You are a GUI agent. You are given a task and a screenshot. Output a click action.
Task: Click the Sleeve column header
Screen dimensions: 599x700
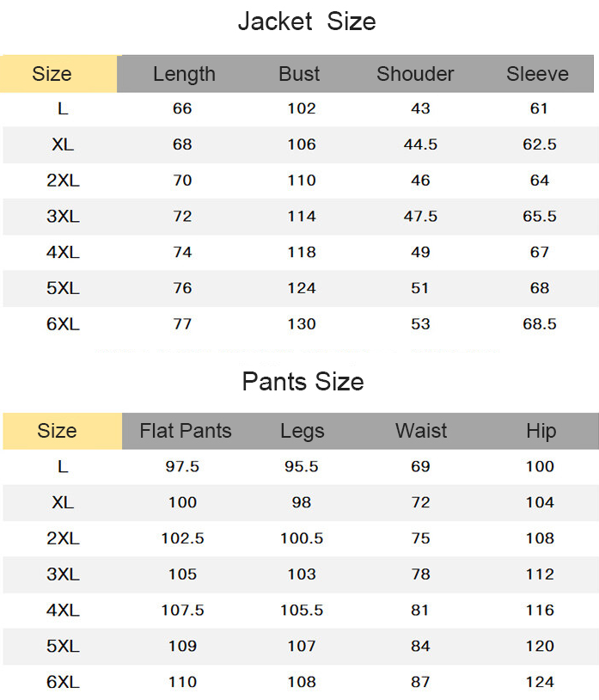click(537, 74)
